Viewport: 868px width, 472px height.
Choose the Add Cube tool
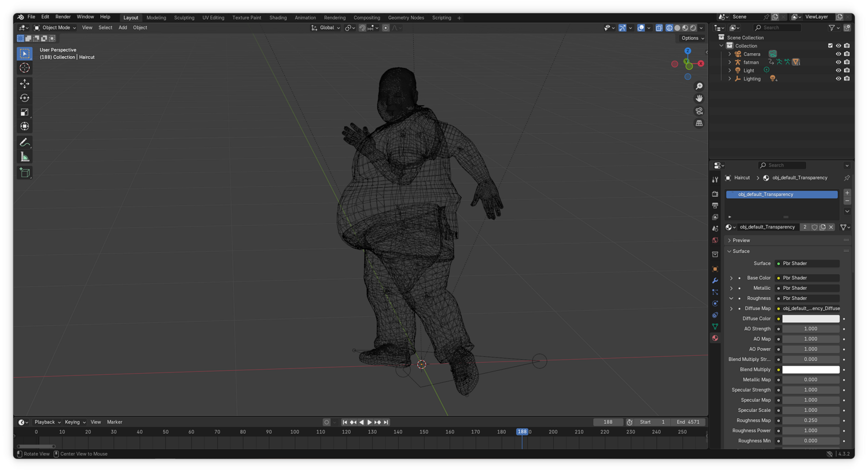coord(24,172)
